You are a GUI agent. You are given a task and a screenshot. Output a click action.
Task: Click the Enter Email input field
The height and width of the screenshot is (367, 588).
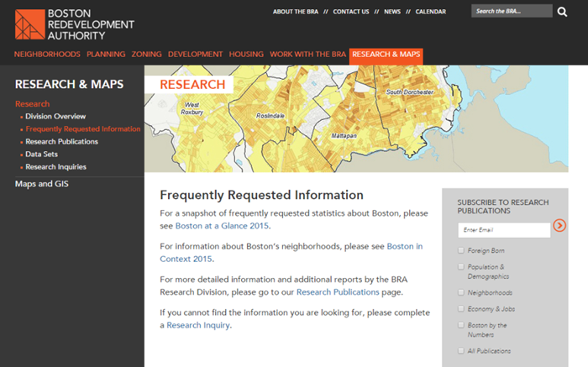pos(504,229)
